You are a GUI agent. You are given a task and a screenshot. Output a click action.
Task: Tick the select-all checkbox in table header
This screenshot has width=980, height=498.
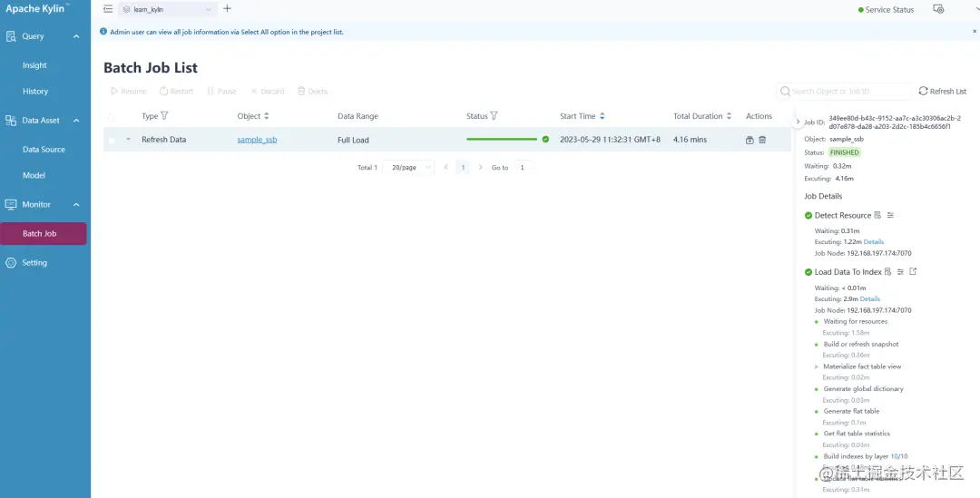coord(112,117)
